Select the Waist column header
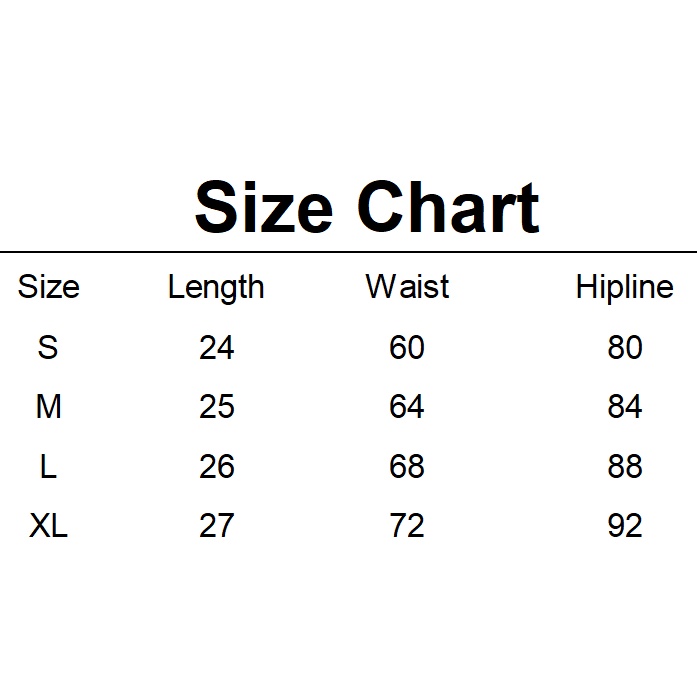 (407, 287)
